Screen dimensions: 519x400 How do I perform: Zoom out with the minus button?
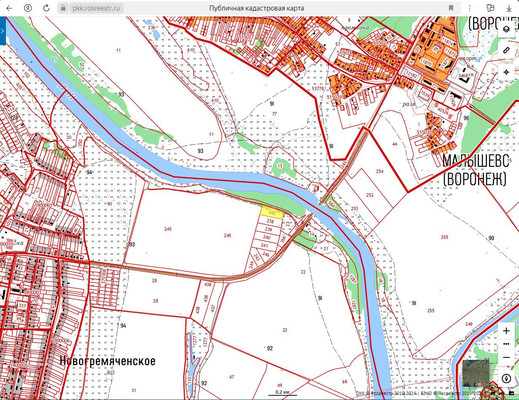[x=506, y=358]
